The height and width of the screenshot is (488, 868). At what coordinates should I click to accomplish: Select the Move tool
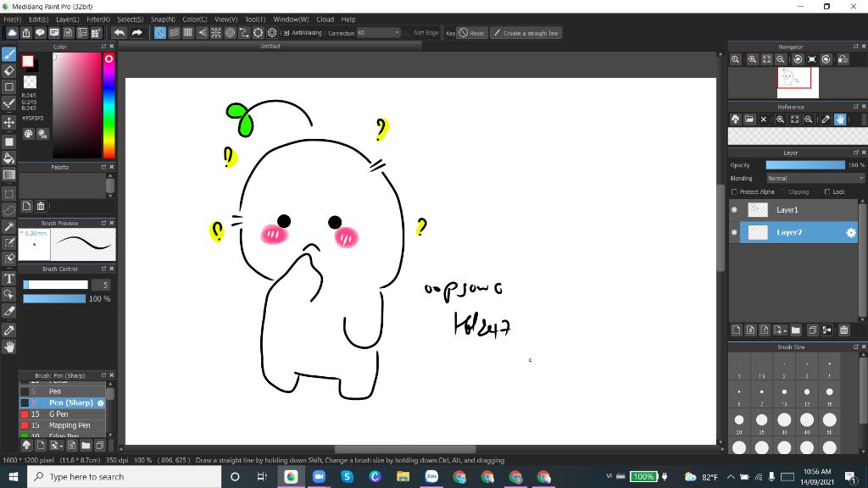point(8,122)
